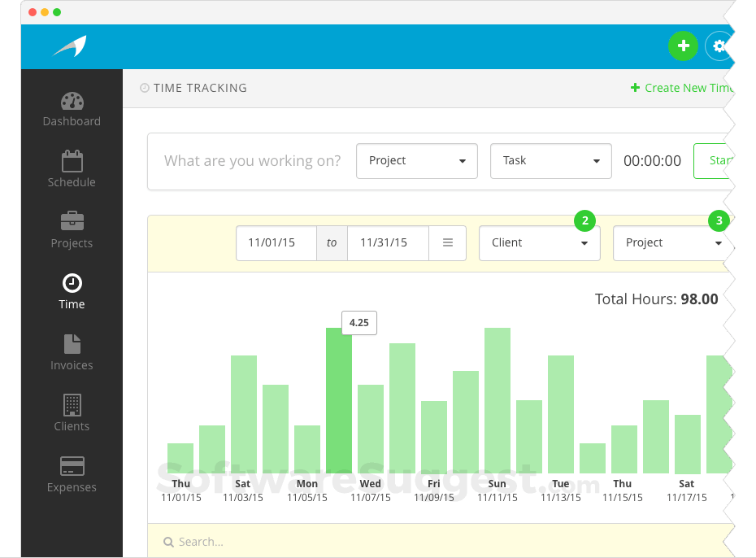Select the Time clock icon
The image size is (756, 558).
[x=72, y=283]
